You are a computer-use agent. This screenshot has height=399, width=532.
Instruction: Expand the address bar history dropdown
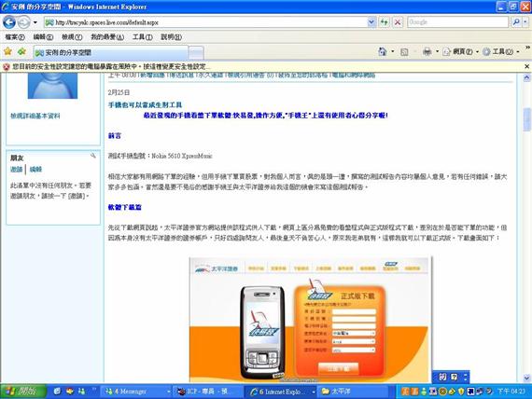point(371,22)
